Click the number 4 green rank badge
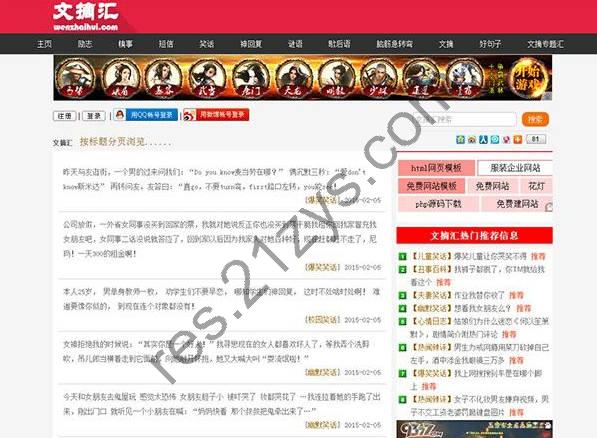 [x=402, y=309]
